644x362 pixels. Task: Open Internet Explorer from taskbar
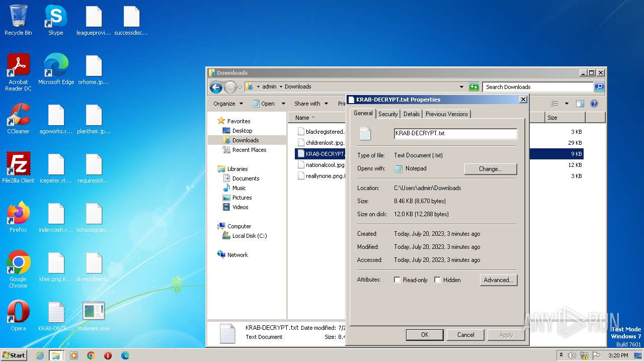(x=40, y=355)
